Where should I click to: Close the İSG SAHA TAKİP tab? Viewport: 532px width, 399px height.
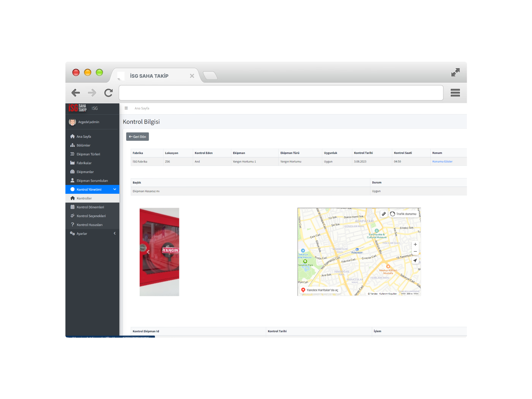point(192,76)
